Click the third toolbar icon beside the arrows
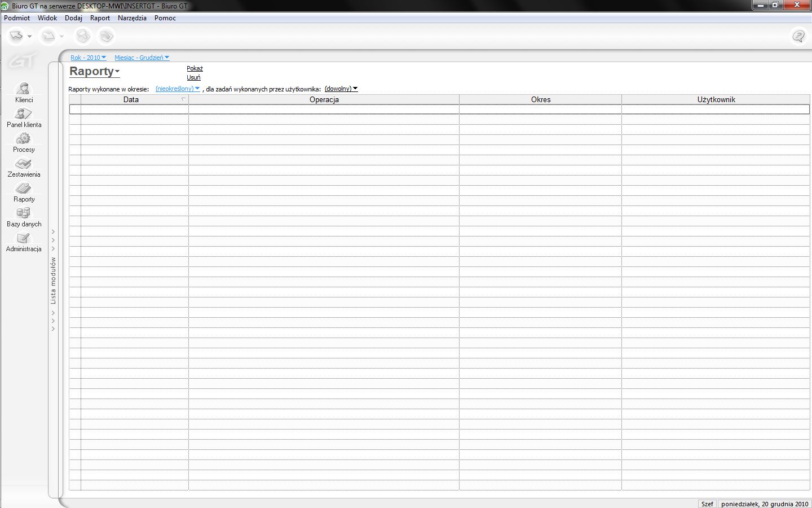 tap(83, 36)
